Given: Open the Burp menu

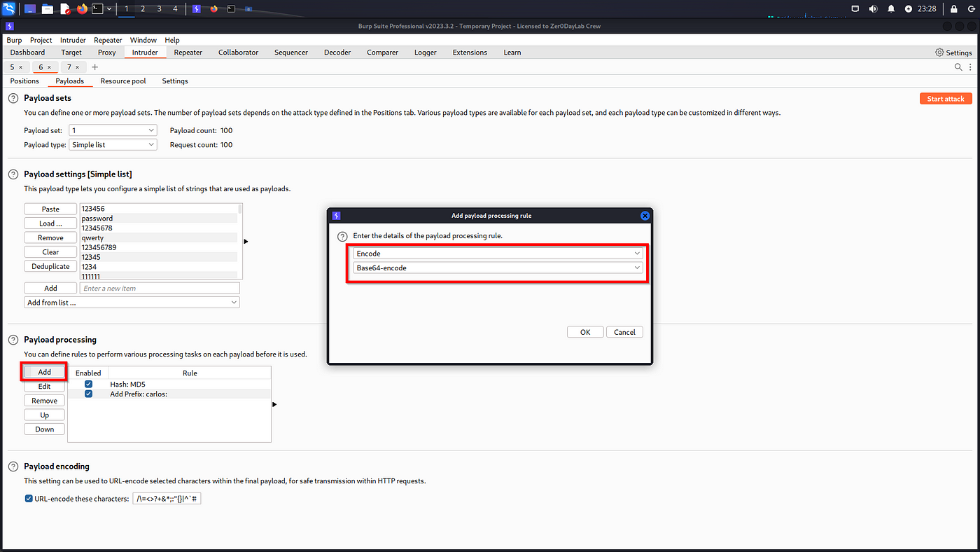Looking at the screenshot, I should click(x=14, y=40).
